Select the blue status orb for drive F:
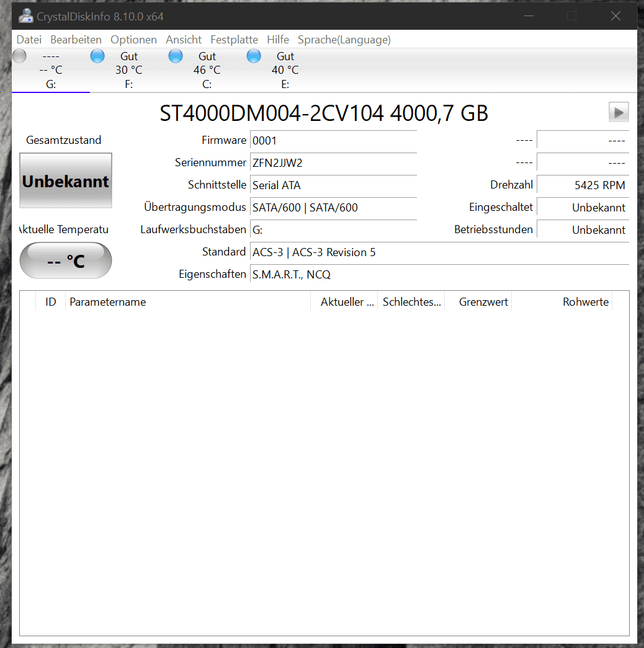Viewport: 644px width, 648px height. pos(97,56)
